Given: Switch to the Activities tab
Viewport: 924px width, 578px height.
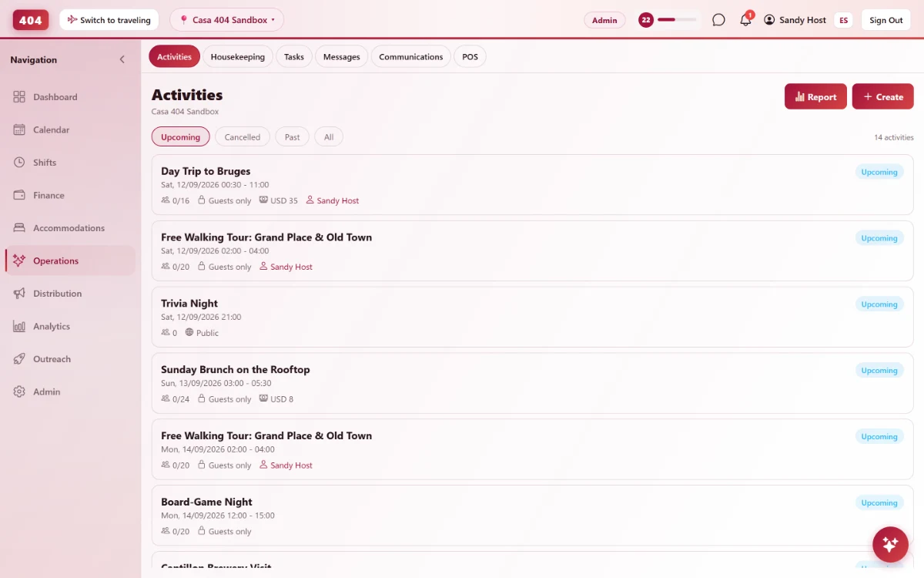Looking at the screenshot, I should tap(174, 56).
